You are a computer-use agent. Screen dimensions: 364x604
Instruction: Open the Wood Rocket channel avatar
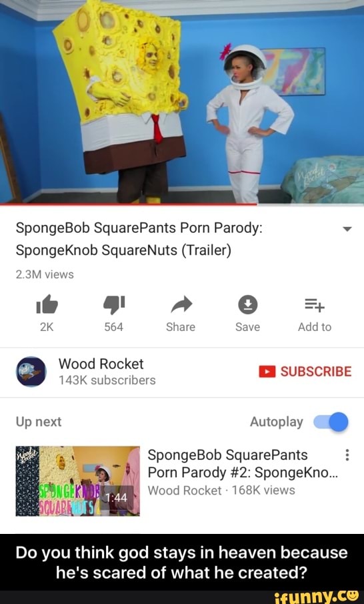pyautogui.click(x=31, y=371)
